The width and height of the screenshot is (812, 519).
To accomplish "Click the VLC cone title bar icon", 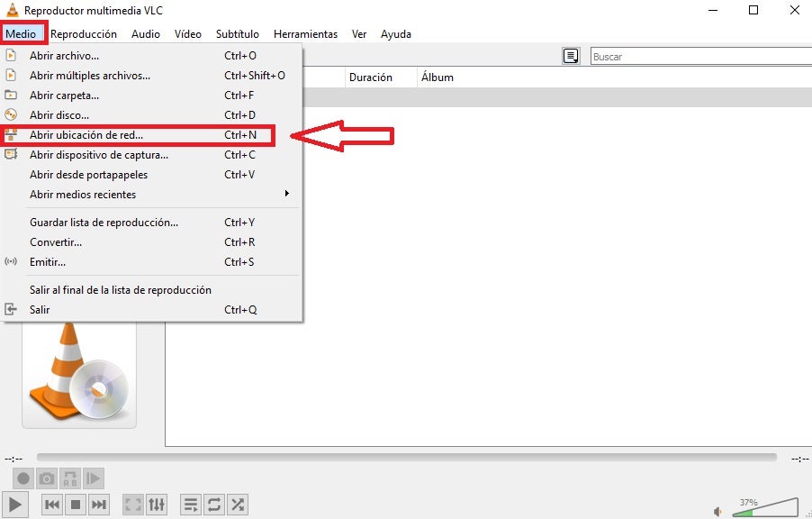I will pyautogui.click(x=12, y=10).
